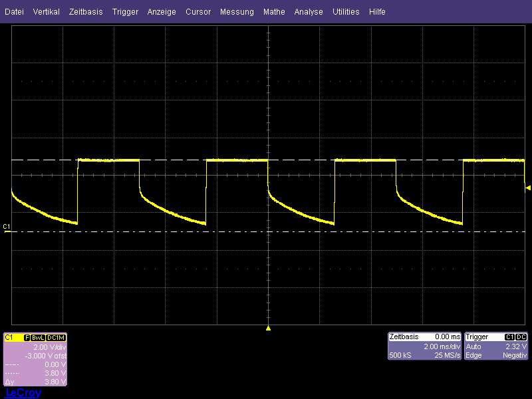This screenshot has width=532, height=399.
Task: Click the Zeitbasis descriptor box title
Action: (x=404, y=336)
